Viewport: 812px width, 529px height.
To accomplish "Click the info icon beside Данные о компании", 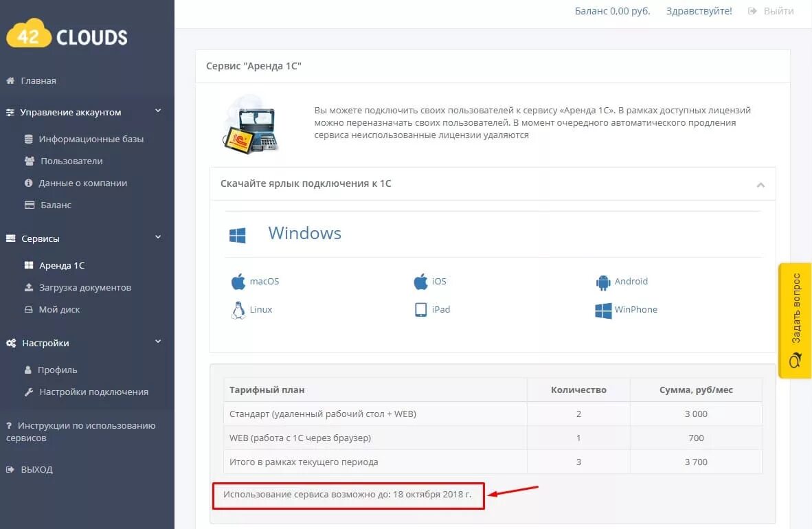I will tap(29, 183).
